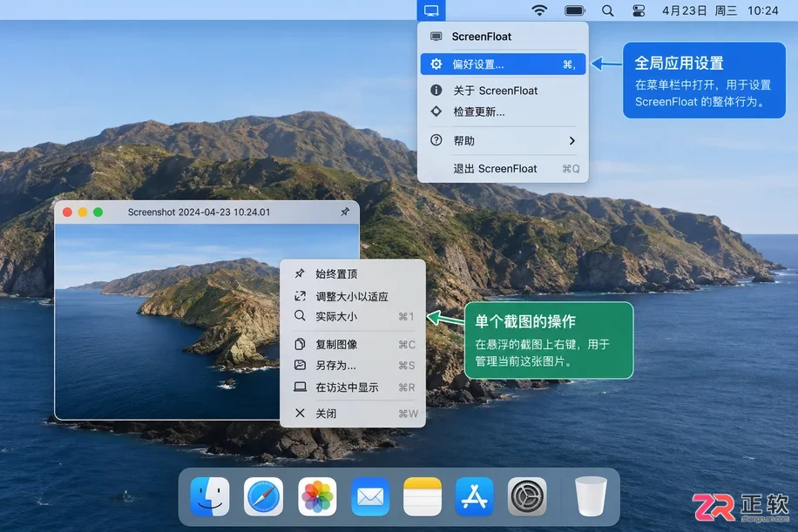Launch Safari from the Dock
Viewport: 798px width, 532px height.
tap(263, 496)
